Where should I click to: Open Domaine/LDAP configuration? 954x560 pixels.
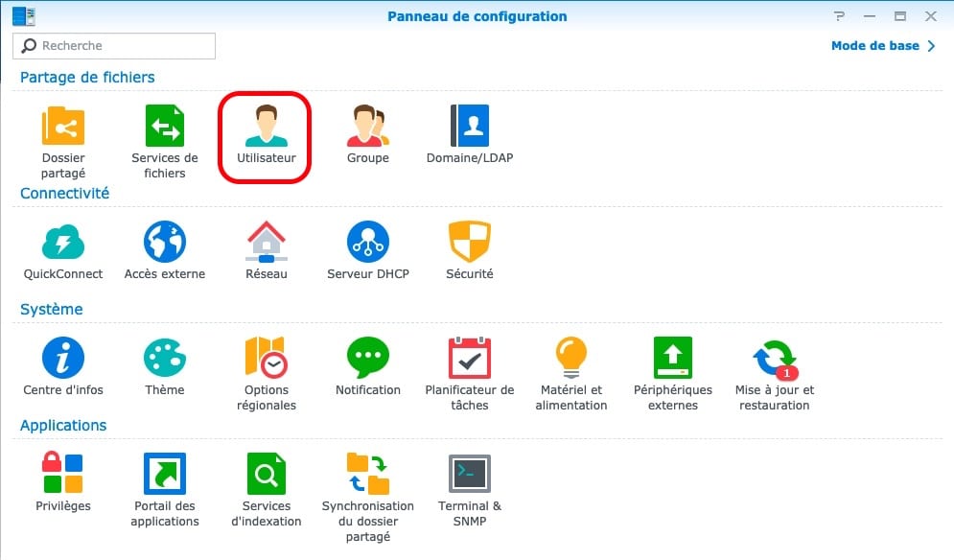[469, 127]
